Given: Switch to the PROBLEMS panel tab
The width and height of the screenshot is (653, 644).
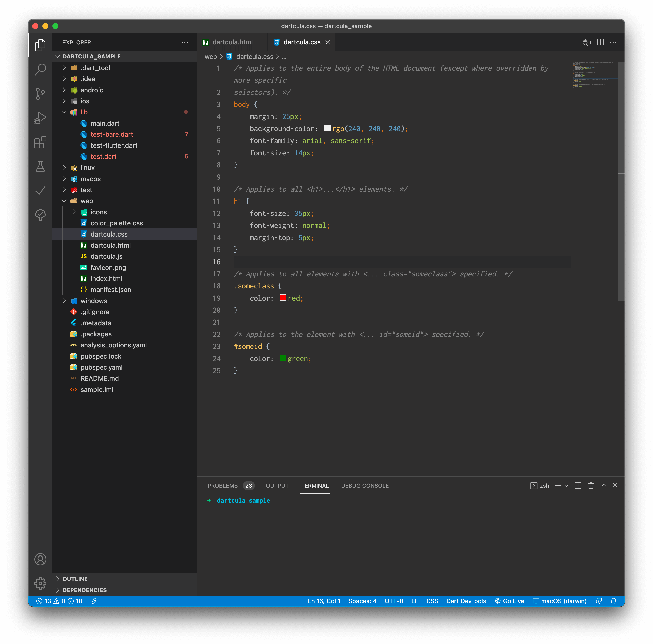Looking at the screenshot, I should [222, 486].
